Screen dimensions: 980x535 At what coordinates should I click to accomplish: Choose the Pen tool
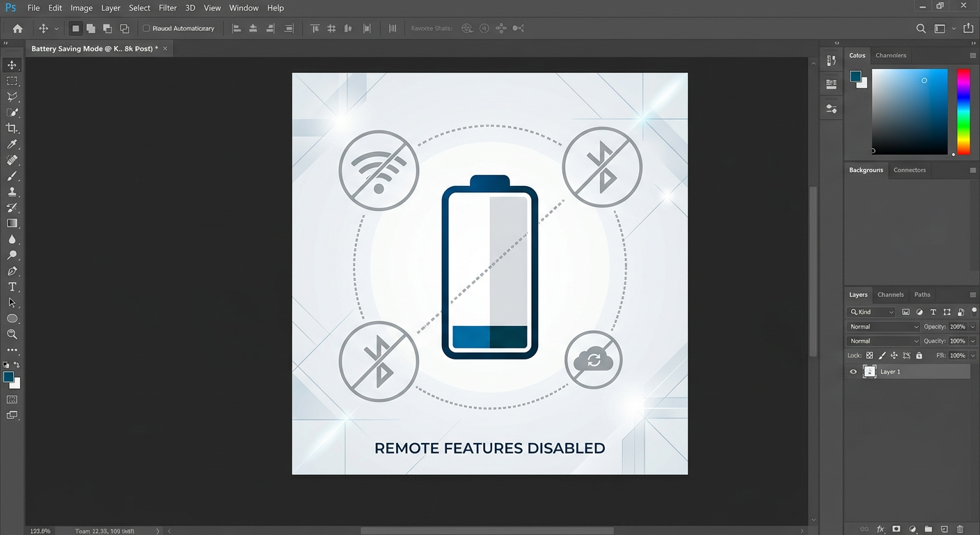[12, 271]
